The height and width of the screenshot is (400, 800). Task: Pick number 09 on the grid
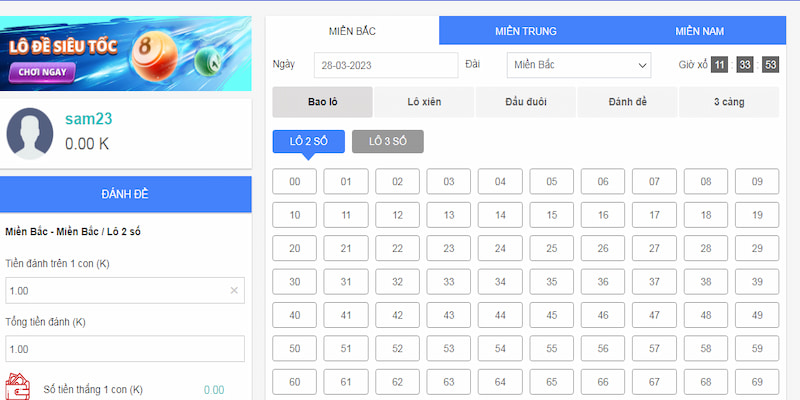click(757, 181)
